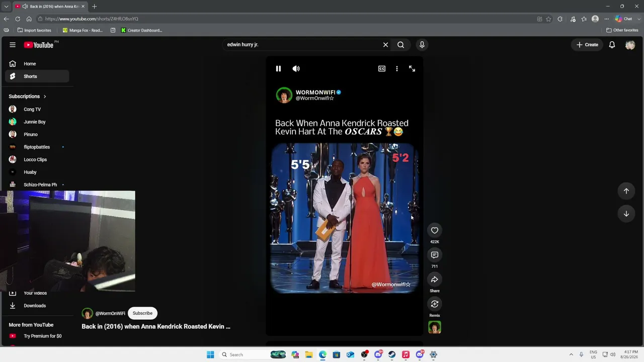Open the YouTube hamburger guide menu
The height and width of the screenshot is (362, 644).
point(13,45)
